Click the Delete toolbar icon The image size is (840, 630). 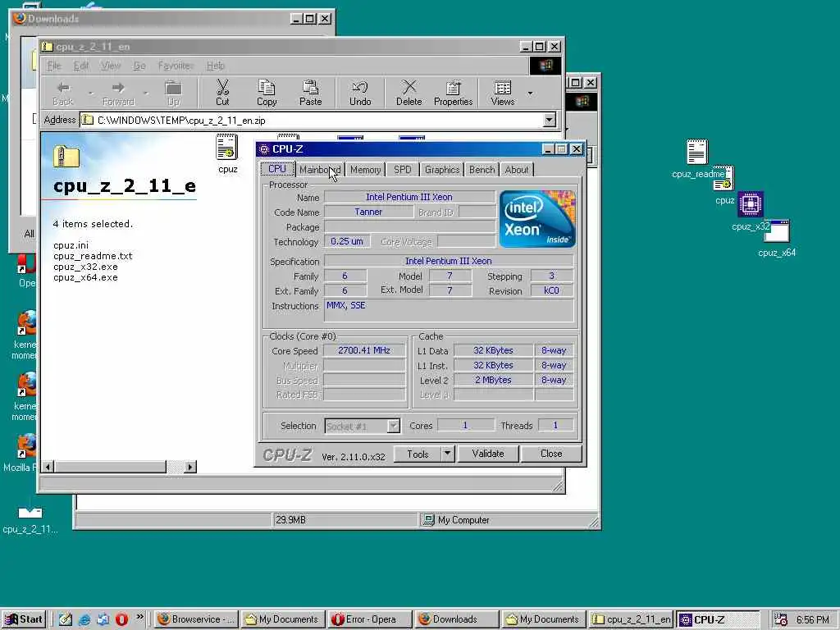click(409, 93)
